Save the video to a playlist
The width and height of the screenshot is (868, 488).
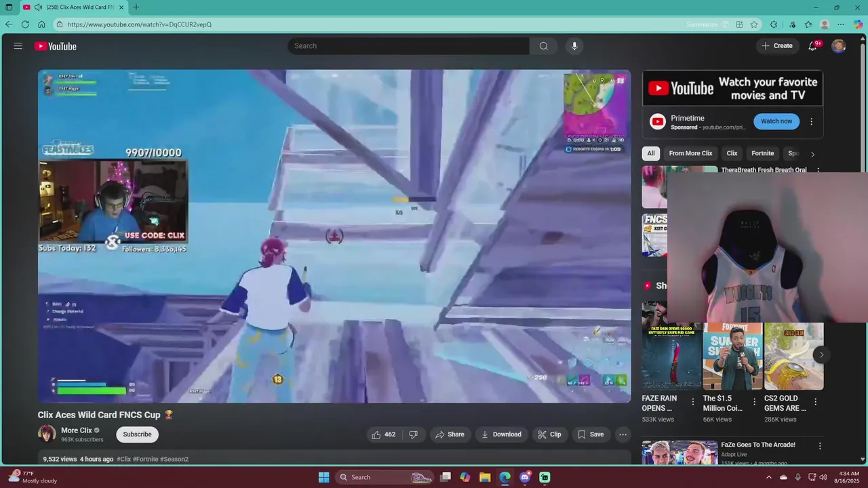(x=590, y=434)
